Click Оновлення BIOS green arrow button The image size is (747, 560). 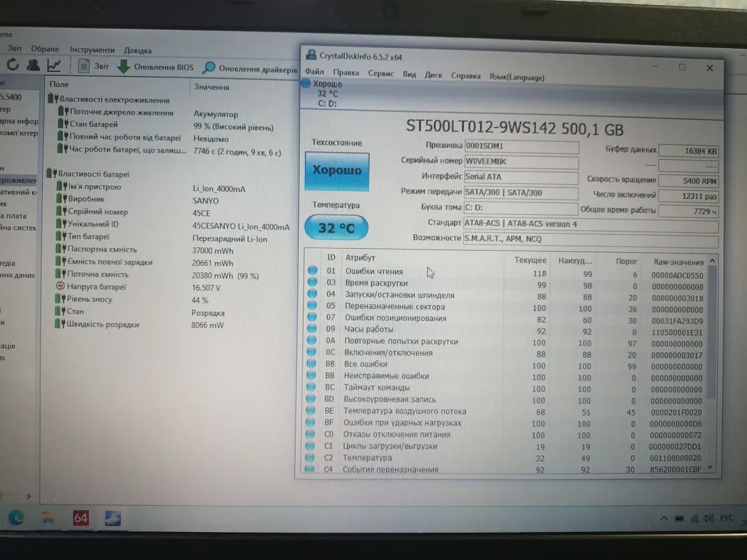(x=156, y=67)
